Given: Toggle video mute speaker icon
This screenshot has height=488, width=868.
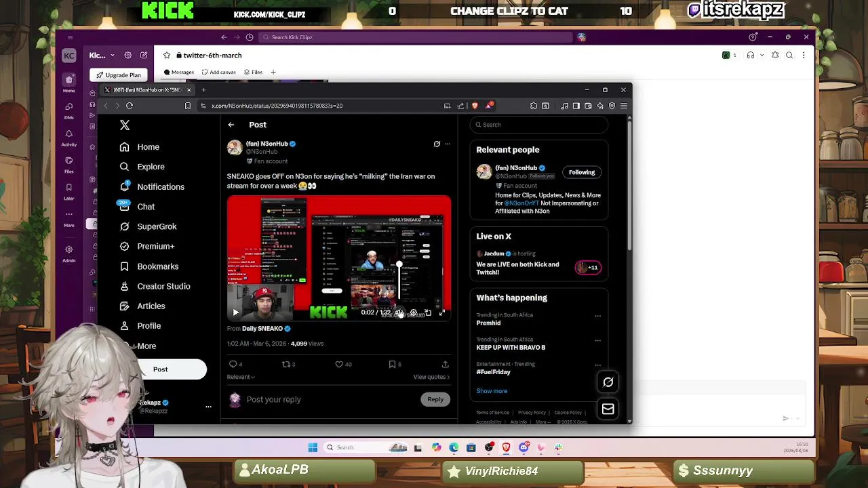Looking at the screenshot, I should click(x=399, y=312).
